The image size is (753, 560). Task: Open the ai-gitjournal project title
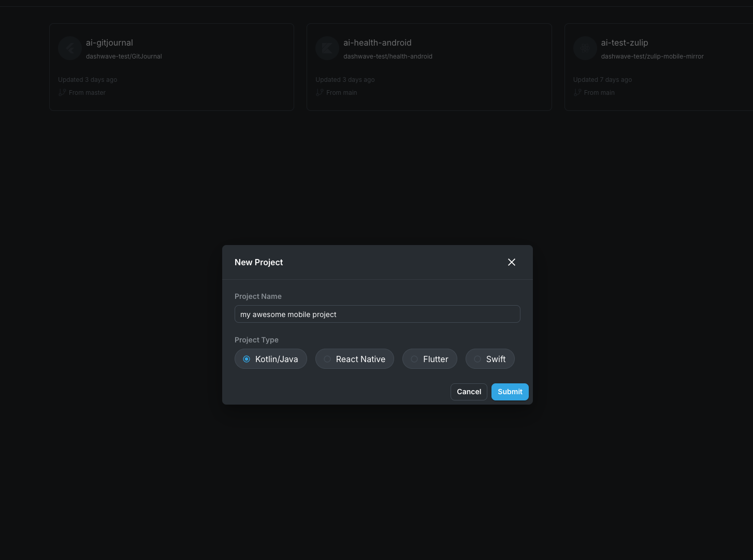point(109,43)
